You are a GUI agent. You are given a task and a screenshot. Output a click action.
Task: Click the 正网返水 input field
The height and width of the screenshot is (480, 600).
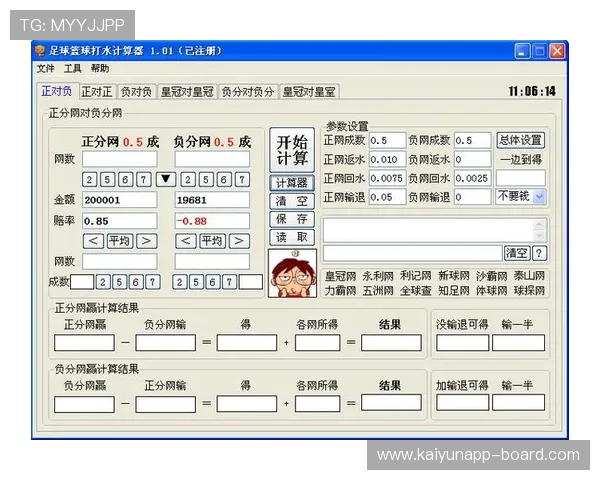(x=386, y=159)
